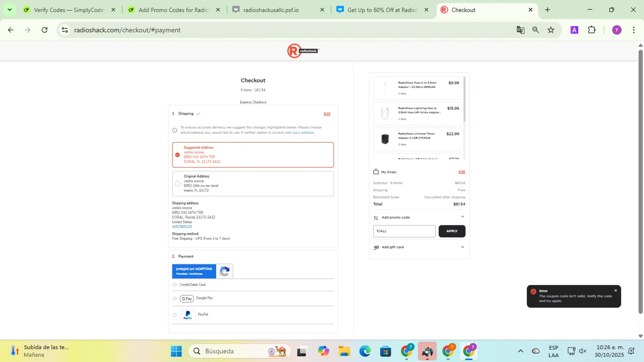Screen dimensions: 644x362
Task: Open the Lightning Male to 3.5MM adapter item
Action: [x=418, y=113]
